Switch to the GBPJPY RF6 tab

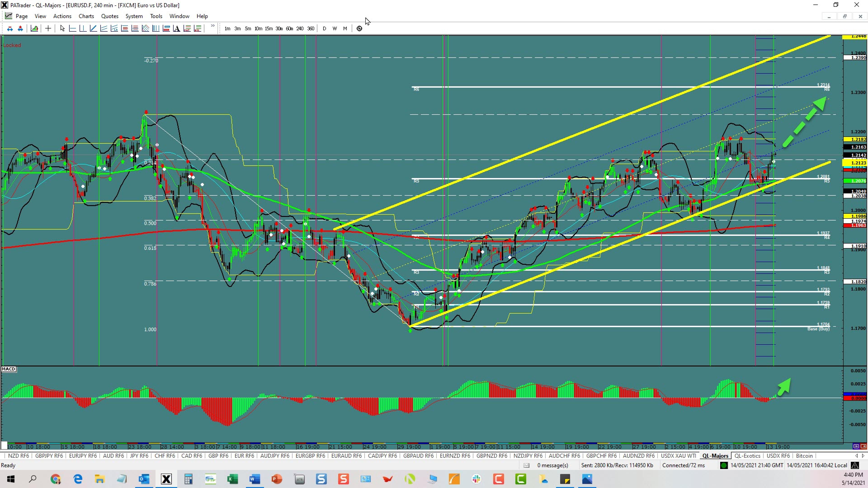(49, 456)
